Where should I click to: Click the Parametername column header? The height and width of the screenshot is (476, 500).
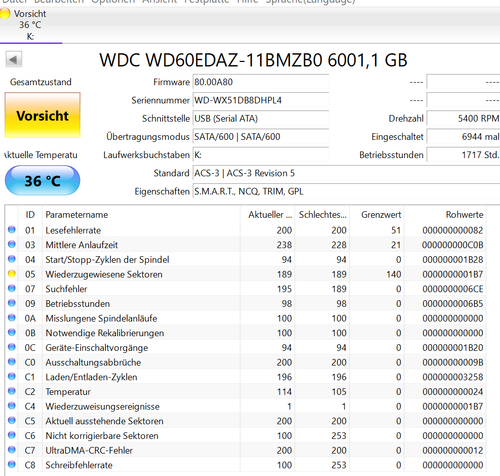tap(141, 215)
